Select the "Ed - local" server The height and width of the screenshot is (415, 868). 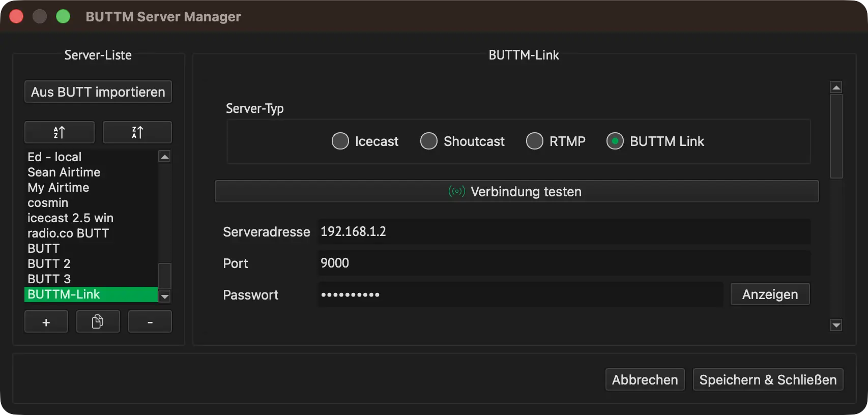(91, 157)
